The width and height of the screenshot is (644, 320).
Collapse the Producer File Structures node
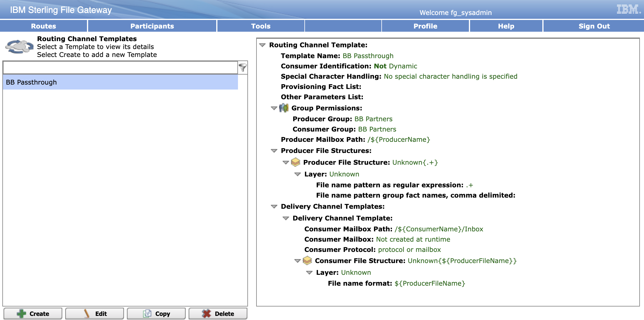pos(274,151)
